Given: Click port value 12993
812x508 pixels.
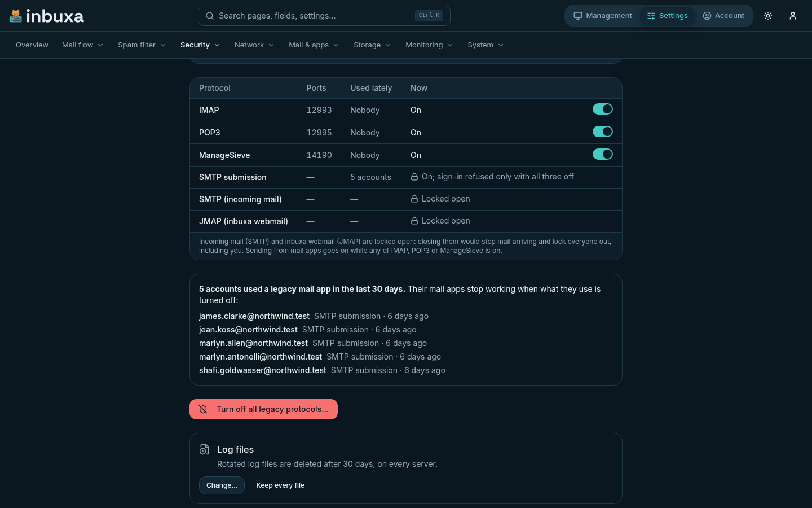Looking at the screenshot, I should coord(319,110).
